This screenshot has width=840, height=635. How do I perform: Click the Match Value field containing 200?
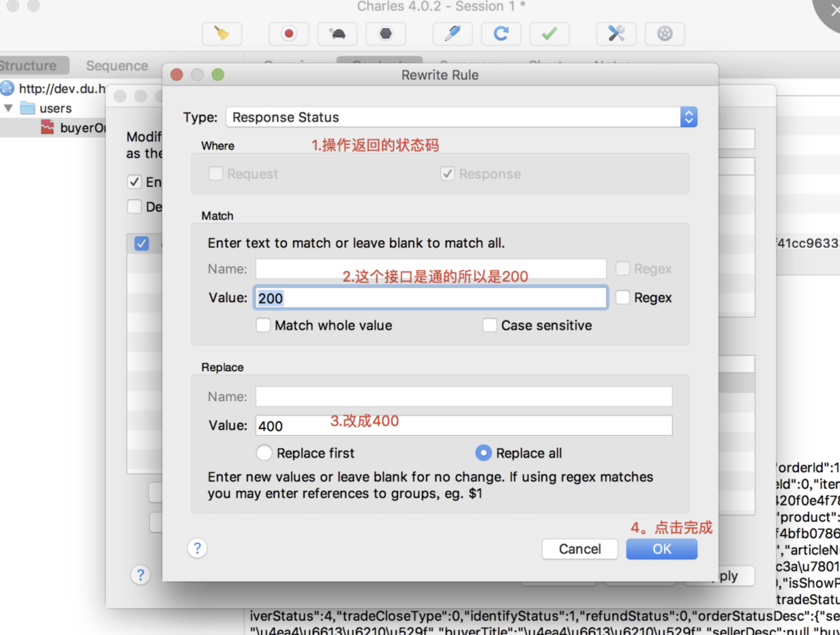click(430, 298)
